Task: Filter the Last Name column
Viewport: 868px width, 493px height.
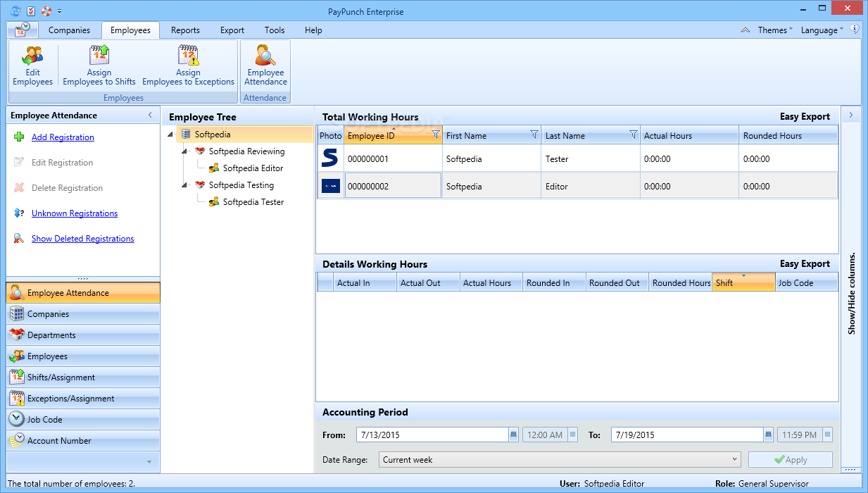Action: (633, 135)
